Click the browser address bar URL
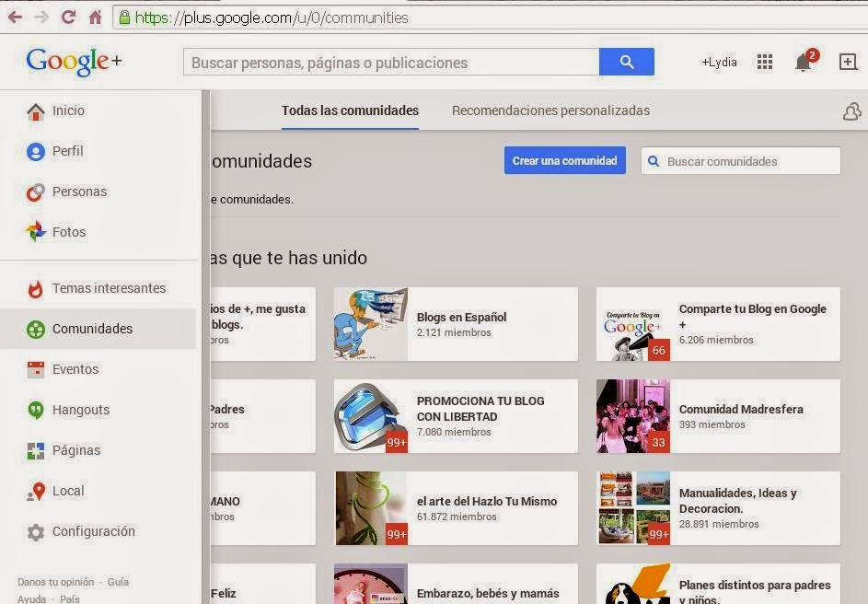 click(x=272, y=18)
